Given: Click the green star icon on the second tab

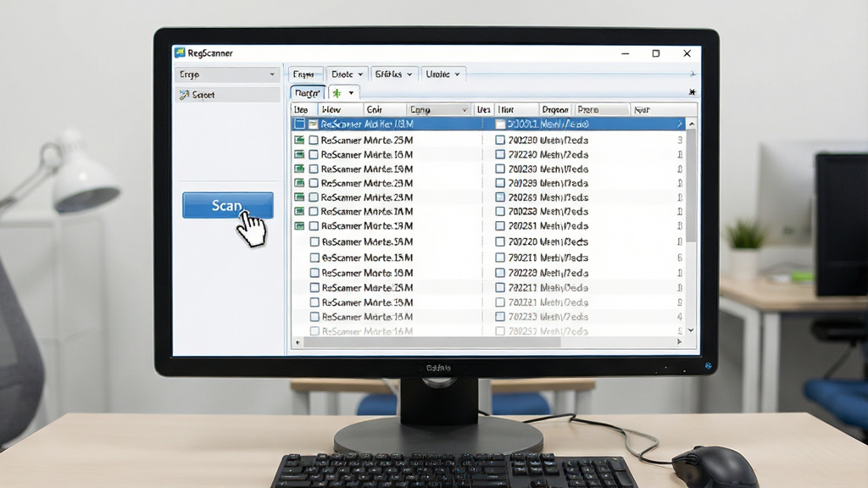Looking at the screenshot, I should click(337, 93).
